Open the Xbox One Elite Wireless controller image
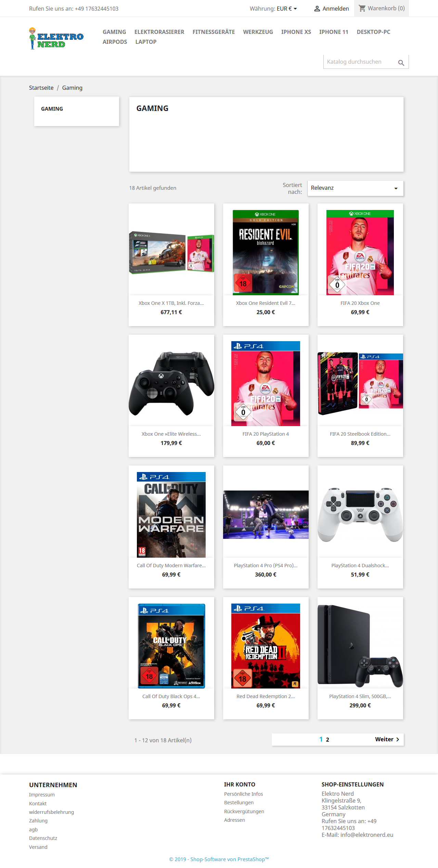This screenshot has height=868, width=438. (171, 383)
